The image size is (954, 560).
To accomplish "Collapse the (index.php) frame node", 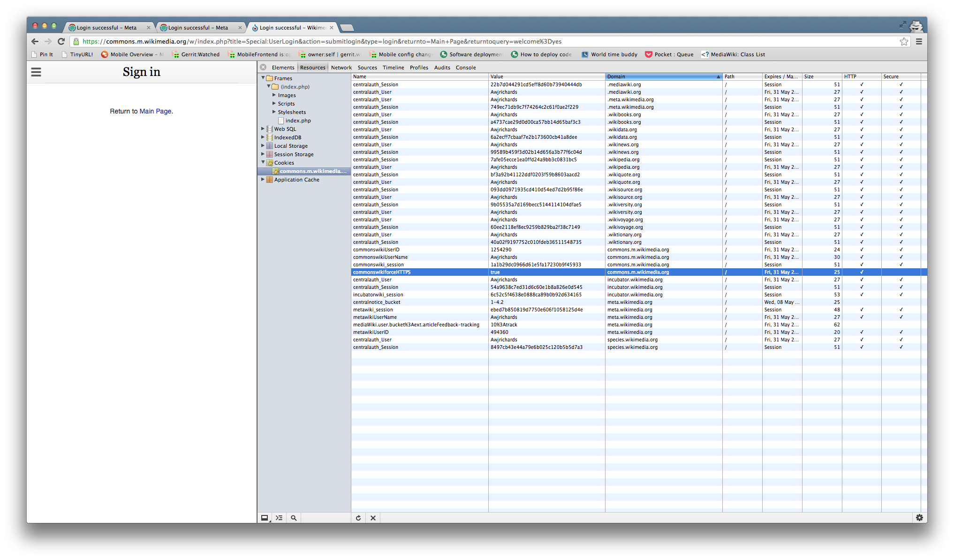I will (x=269, y=86).
